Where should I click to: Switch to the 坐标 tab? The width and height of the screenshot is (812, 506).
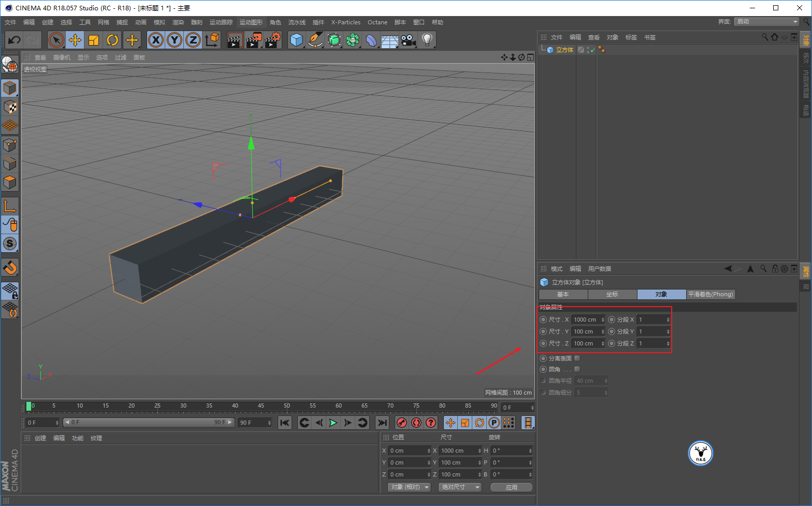click(612, 294)
